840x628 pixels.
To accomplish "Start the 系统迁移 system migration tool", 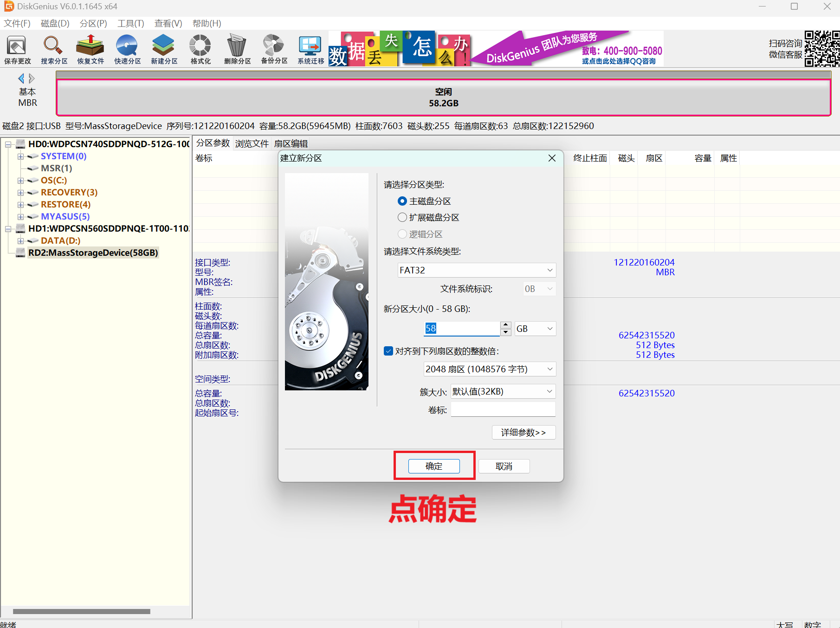I will pyautogui.click(x=310, y=49).
